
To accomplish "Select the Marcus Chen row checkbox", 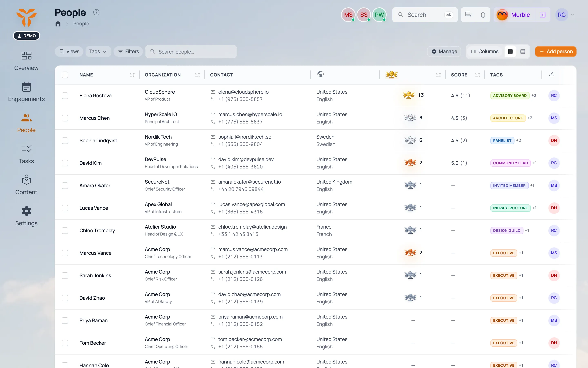I will tap(65, 118).
